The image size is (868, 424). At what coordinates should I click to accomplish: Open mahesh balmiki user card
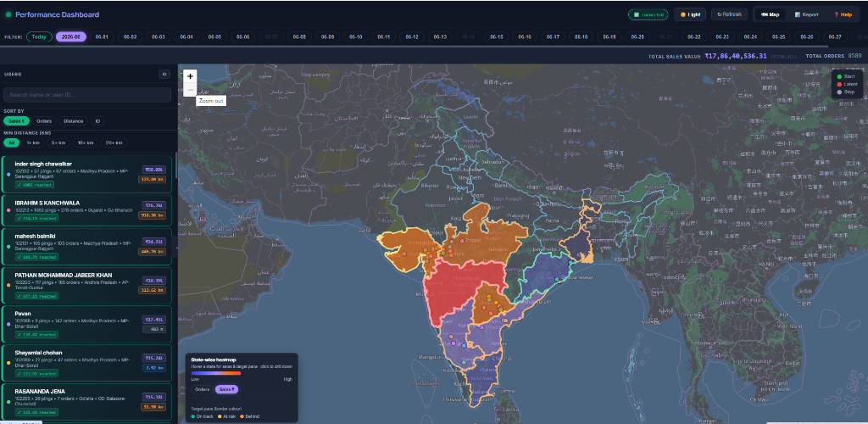86,246
